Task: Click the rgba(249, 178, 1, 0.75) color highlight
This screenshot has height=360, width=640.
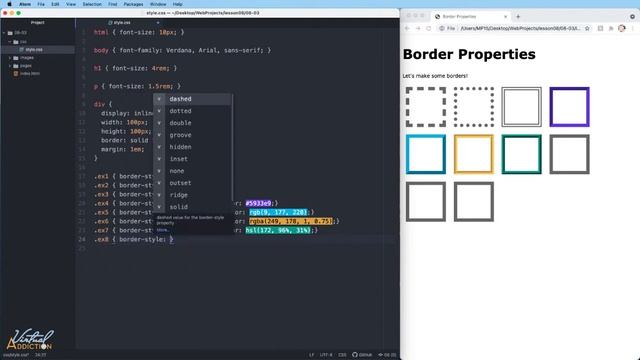Action: (x=291, y=221)
